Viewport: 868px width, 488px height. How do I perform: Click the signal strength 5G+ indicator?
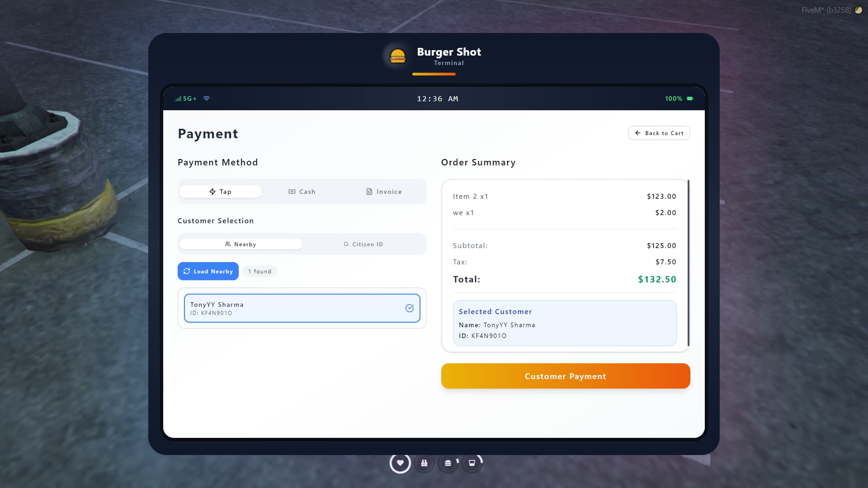click(186, 99)
